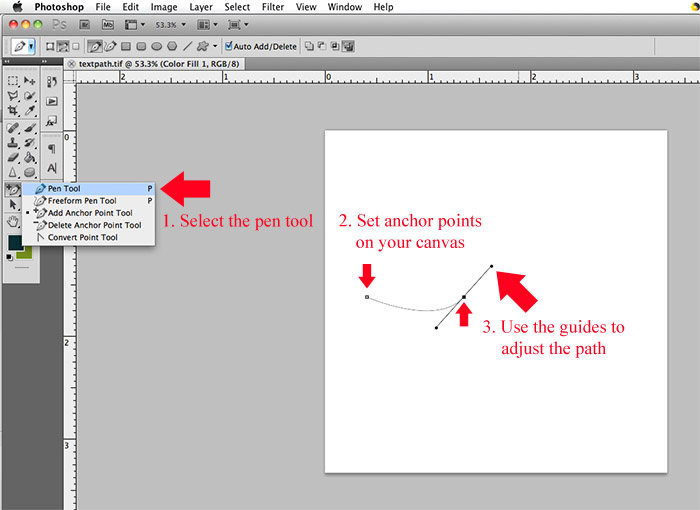Open the Actions panel play icon
The height and width of the screenshot is (510, 700).
[x=52, y=101]
